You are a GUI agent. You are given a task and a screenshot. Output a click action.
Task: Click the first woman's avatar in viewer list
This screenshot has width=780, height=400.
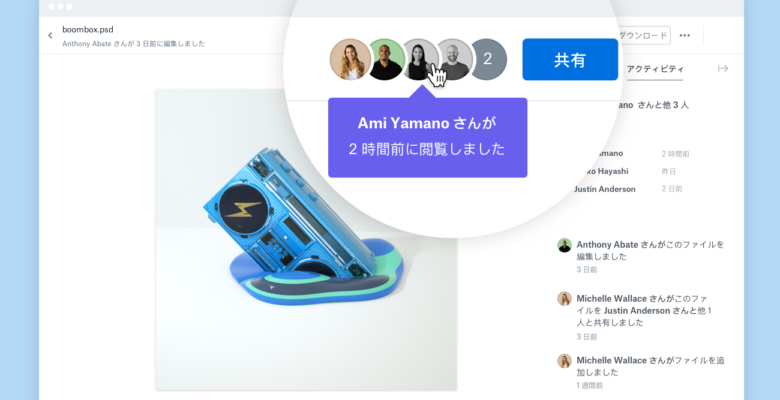pyautogui.click(x=350, y=59)
